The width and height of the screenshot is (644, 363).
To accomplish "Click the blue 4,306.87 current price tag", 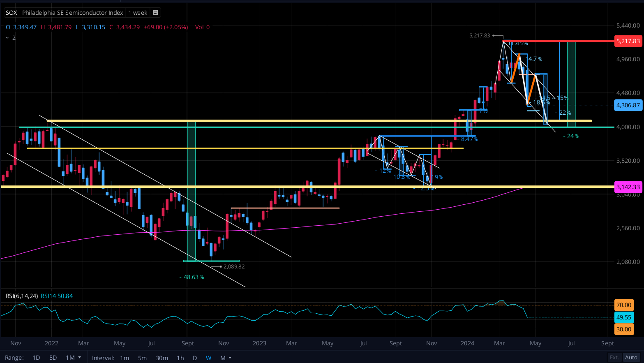I will pyautogui.click(x=628, y=105).
